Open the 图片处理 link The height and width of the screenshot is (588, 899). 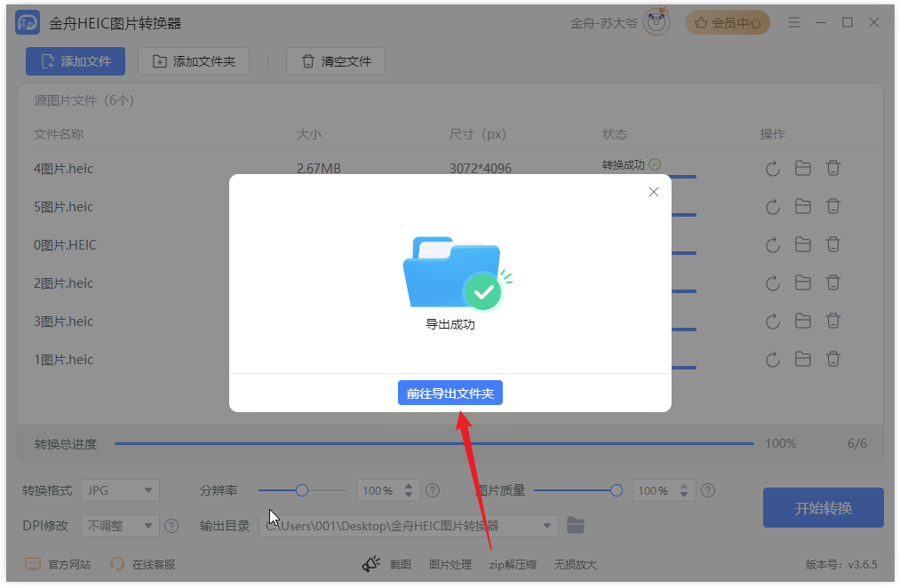point(450,565)
